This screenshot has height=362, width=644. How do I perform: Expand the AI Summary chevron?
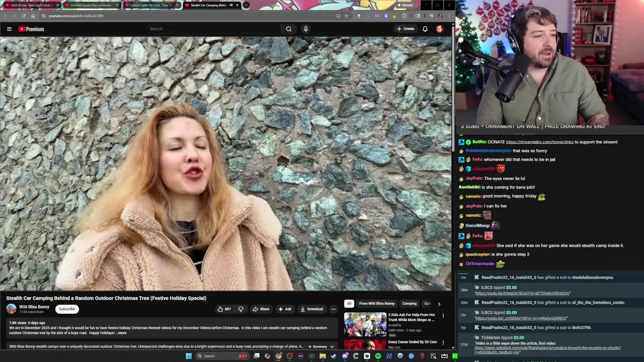[332, 346]
